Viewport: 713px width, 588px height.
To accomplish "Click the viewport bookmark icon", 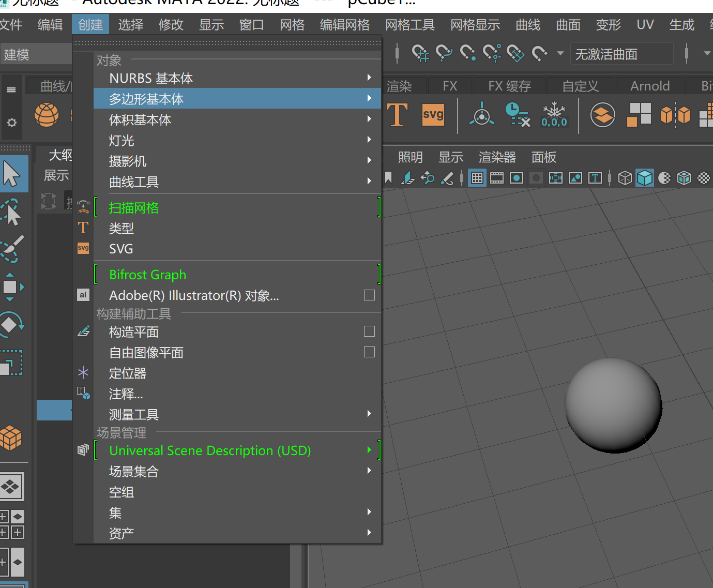I will point(388,178).
